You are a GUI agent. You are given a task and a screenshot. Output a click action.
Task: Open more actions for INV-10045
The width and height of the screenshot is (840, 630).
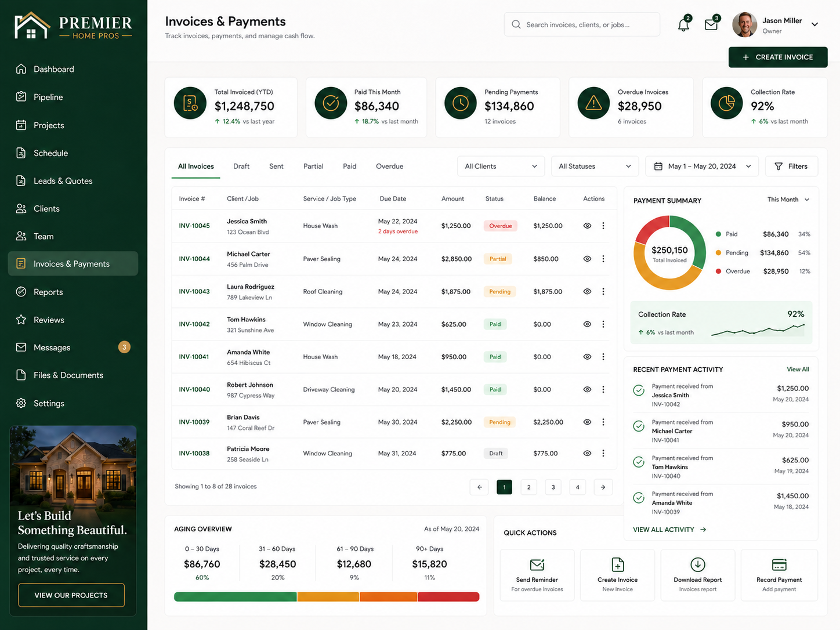[603, 226]
